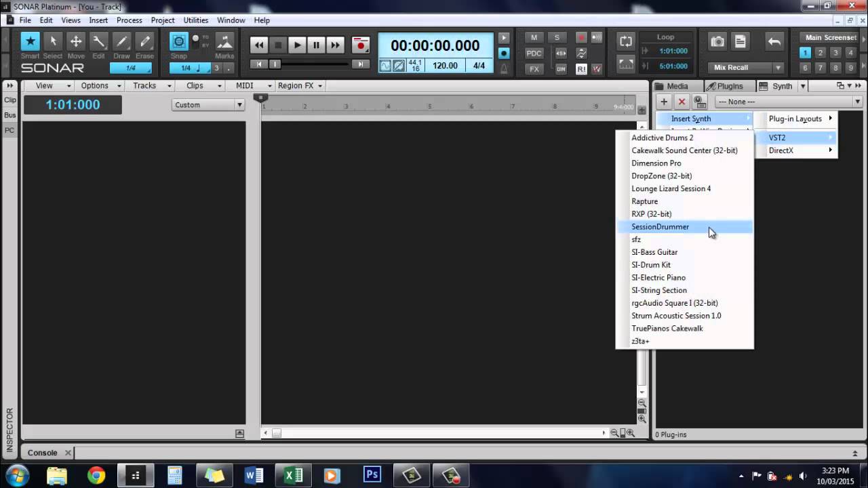The height and width of the screenshot is (488, 868).
Task: Click the Track view horizontal scrollbar thumb
Action: coord(277,433)
